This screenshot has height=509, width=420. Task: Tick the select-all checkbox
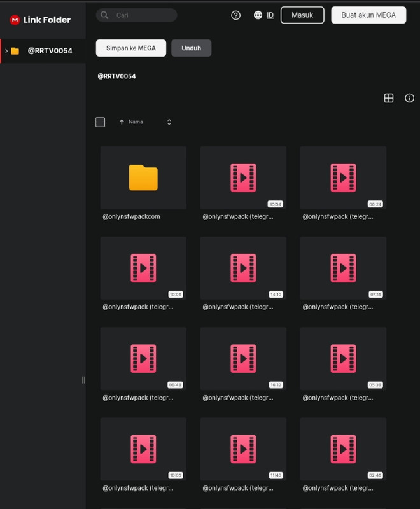coord(101,122)
